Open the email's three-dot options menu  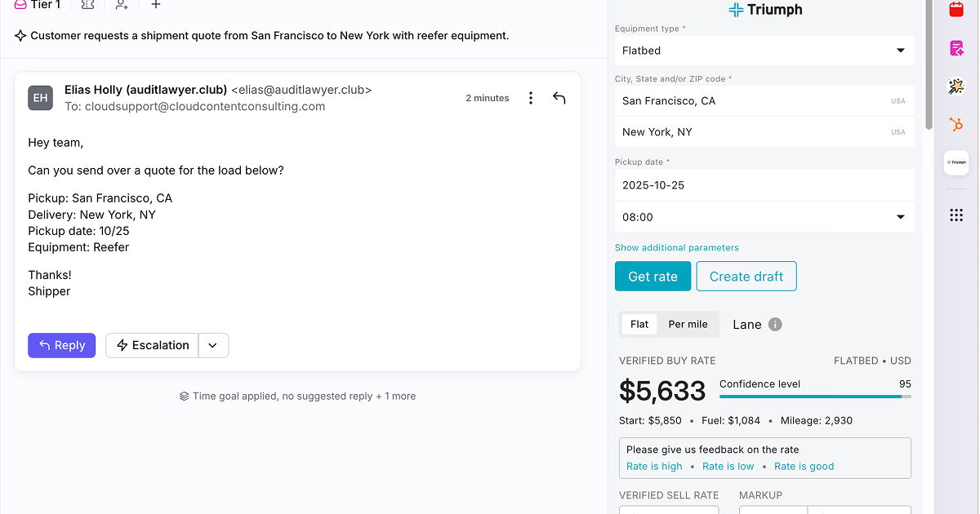(531, 98)
